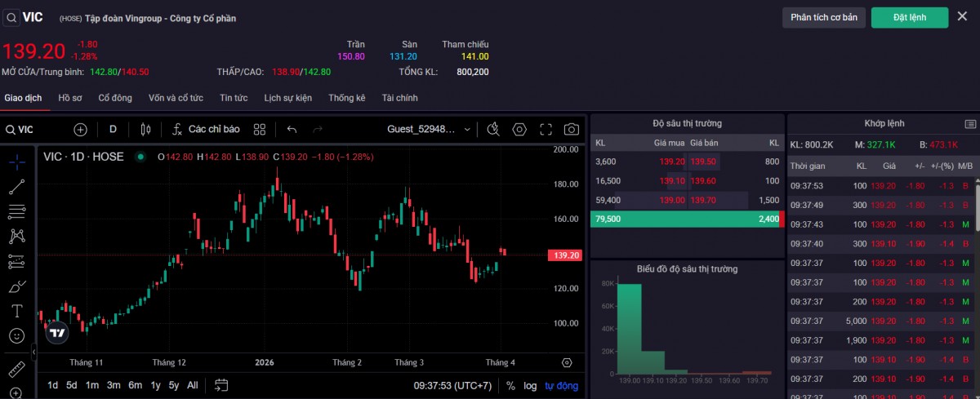Enter fullscreen chart mode
980x399 pixels.
(x=546, y=129)
